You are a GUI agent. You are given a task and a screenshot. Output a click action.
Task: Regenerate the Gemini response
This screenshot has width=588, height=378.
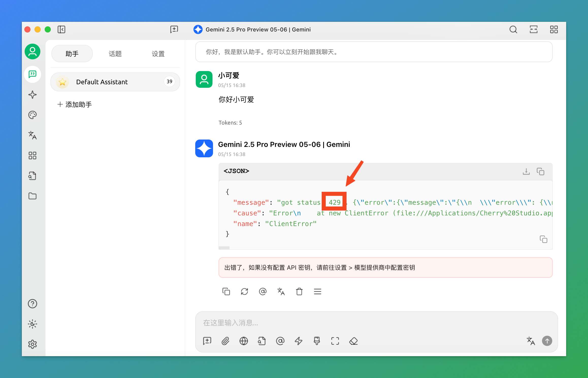point(244,291)
